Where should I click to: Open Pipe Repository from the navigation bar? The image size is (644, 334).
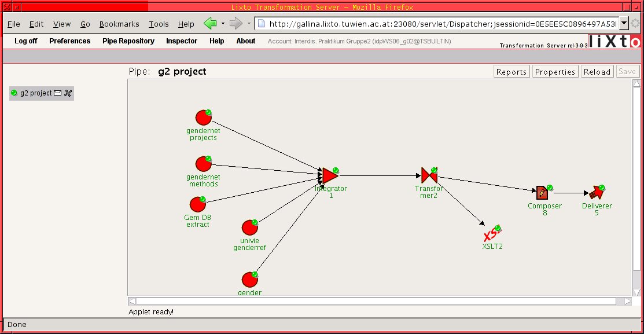128,41
